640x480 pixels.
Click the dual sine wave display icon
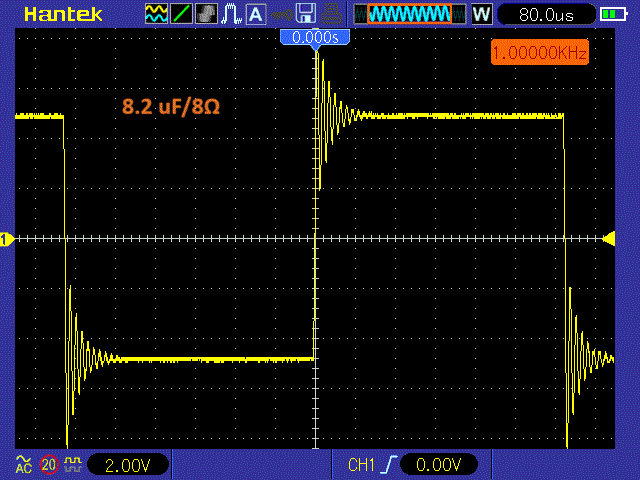click(x=156, y=14)
